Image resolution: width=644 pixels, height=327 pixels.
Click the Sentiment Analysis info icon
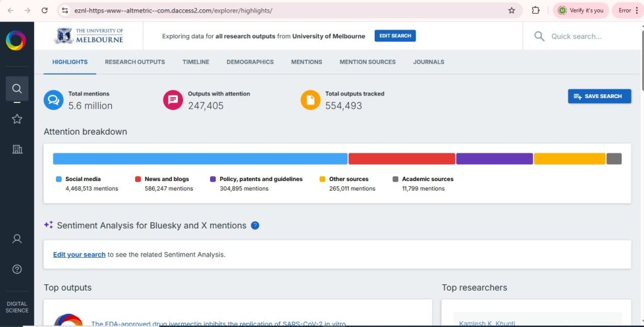tap(255, 225)
